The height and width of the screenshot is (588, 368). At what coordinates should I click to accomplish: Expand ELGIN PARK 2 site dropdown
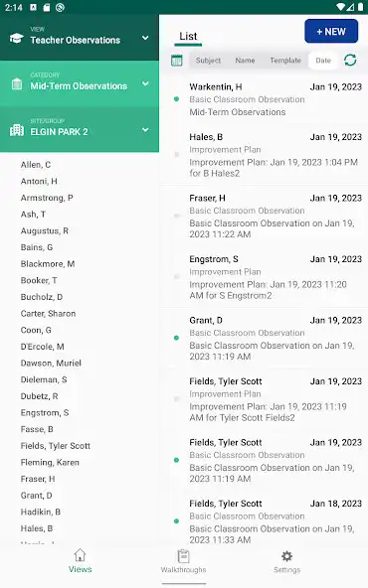(x=145, y=130)
